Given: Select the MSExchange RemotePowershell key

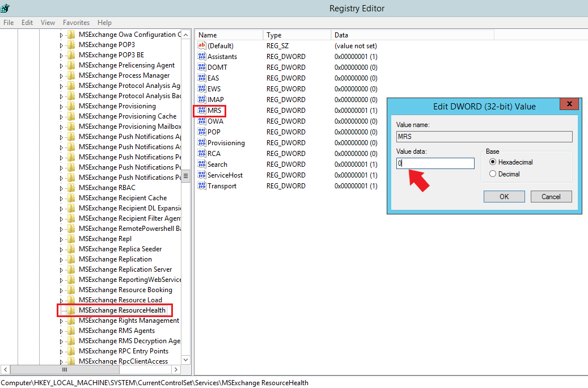Looking at the screenshot, I should pos(129,229).
